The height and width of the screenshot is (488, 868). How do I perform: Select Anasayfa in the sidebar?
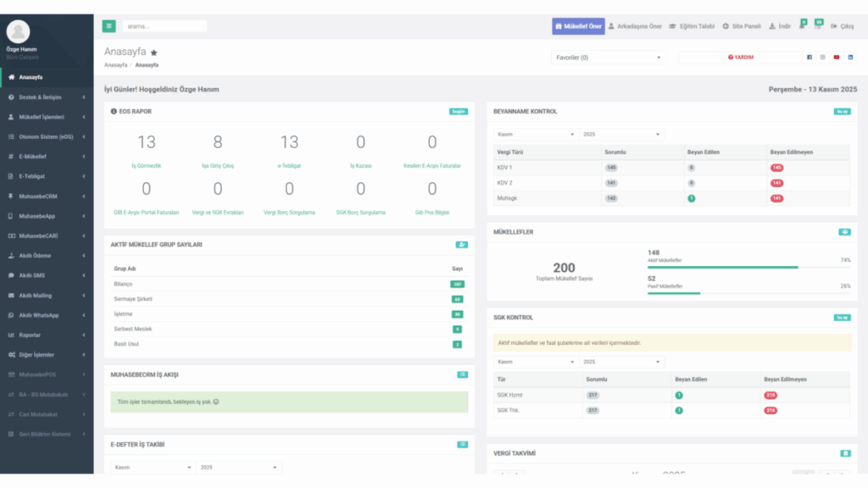click(47, 77)
